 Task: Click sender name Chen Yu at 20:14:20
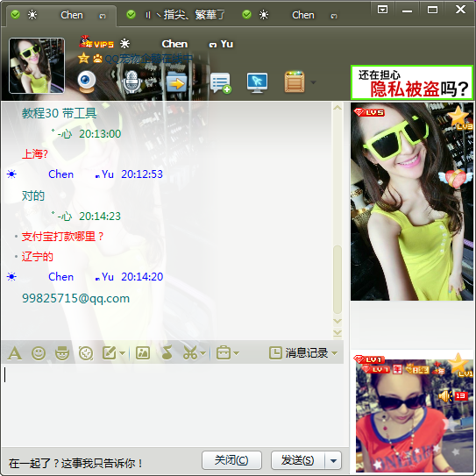pyautogui.click(x=81, y=277)
